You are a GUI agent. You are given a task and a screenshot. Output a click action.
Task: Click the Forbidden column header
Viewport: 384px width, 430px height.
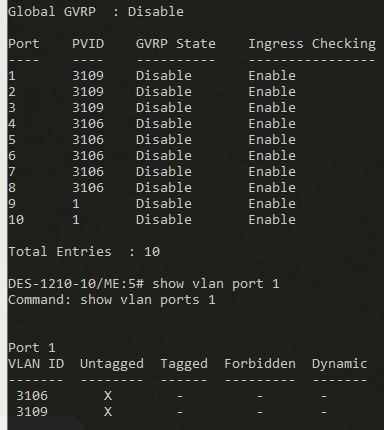tap(260, 364)
